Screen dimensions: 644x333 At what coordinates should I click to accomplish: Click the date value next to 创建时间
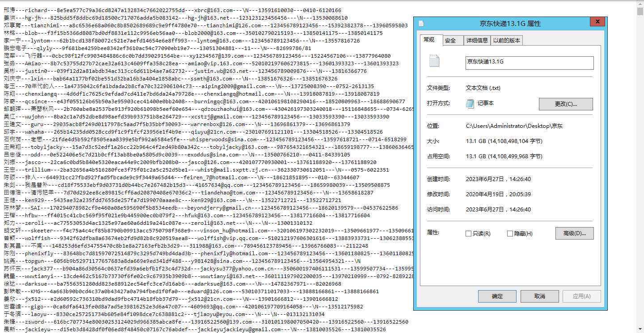[x=498, y=179]
